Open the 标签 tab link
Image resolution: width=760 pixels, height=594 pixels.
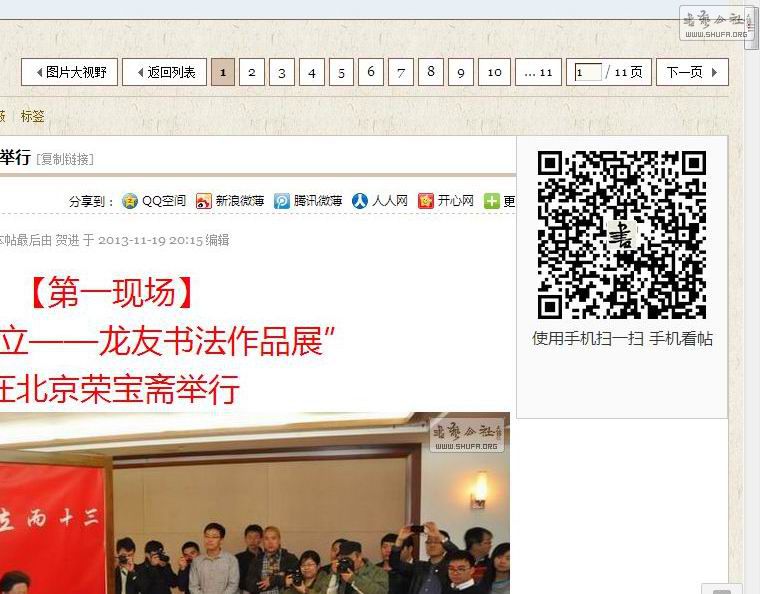[32, 116]
